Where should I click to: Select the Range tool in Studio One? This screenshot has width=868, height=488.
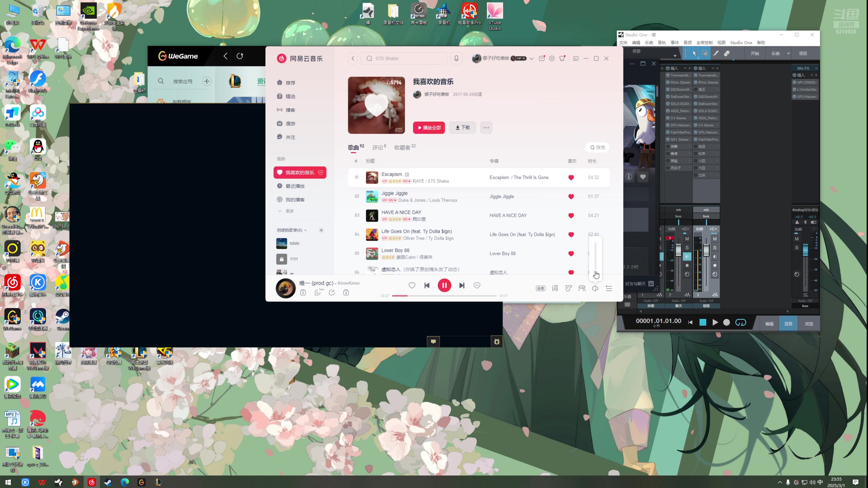coord(705,53)
